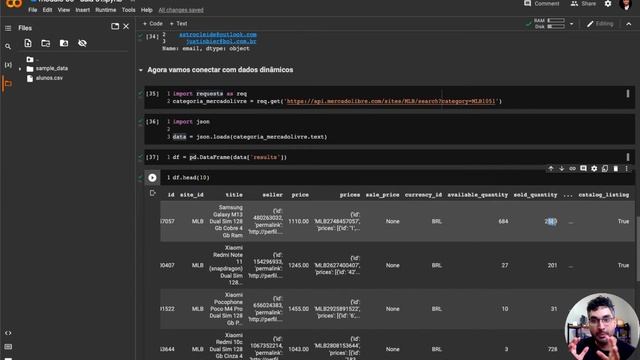This screenshot has height=360, width=640.
Task: Open the find and replace sidebar icon
Action: (x=8, y=47)
